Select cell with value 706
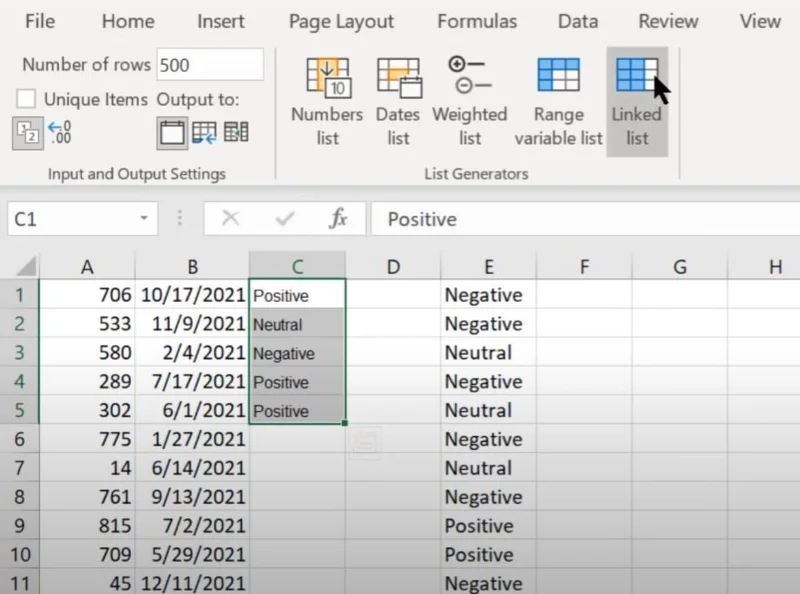This screenshot has width=800, height=594. (87, 294)
